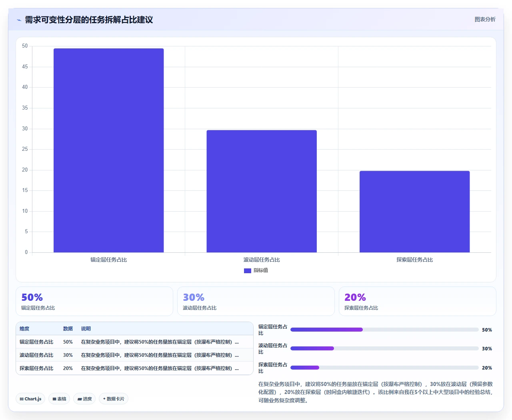Select the 30% 波动层任务占比 stat card
This screenshot has height=420, width=512.
[x=256, y=301]
